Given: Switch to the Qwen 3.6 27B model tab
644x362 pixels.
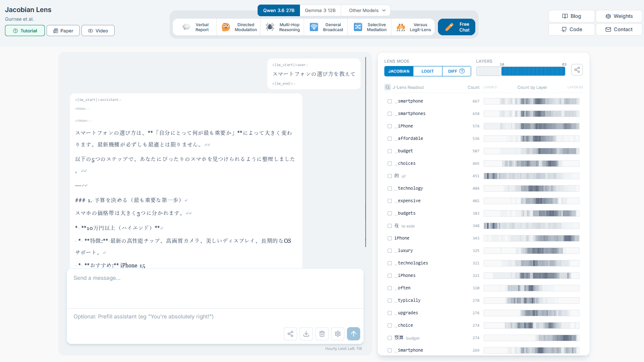Looking at the screenshot, I should coord(279,10).
